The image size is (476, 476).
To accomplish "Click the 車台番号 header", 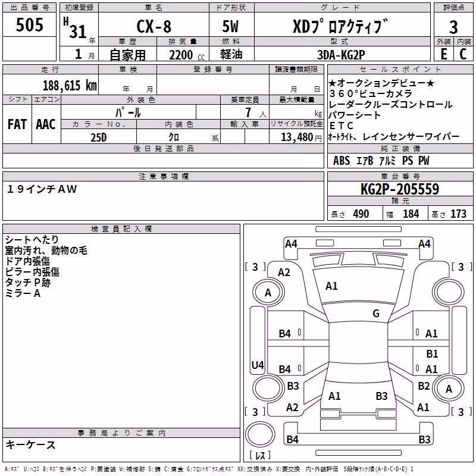I will (x=400, y=176).
